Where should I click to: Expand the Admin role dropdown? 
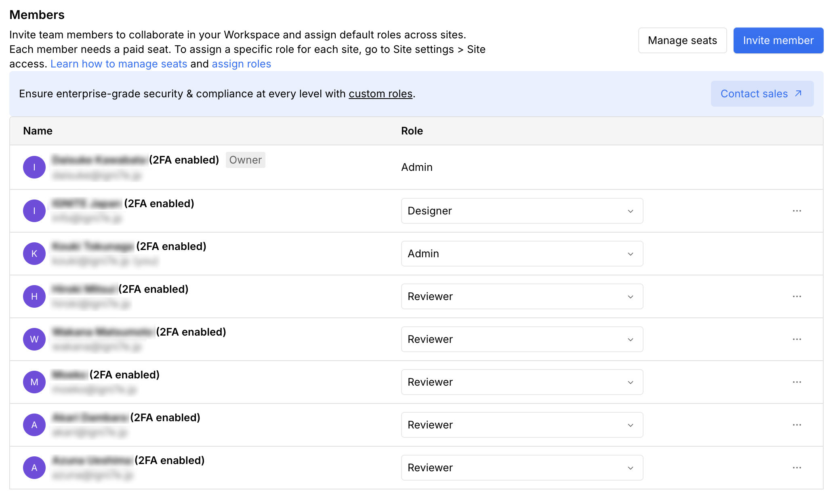(522, 254)
